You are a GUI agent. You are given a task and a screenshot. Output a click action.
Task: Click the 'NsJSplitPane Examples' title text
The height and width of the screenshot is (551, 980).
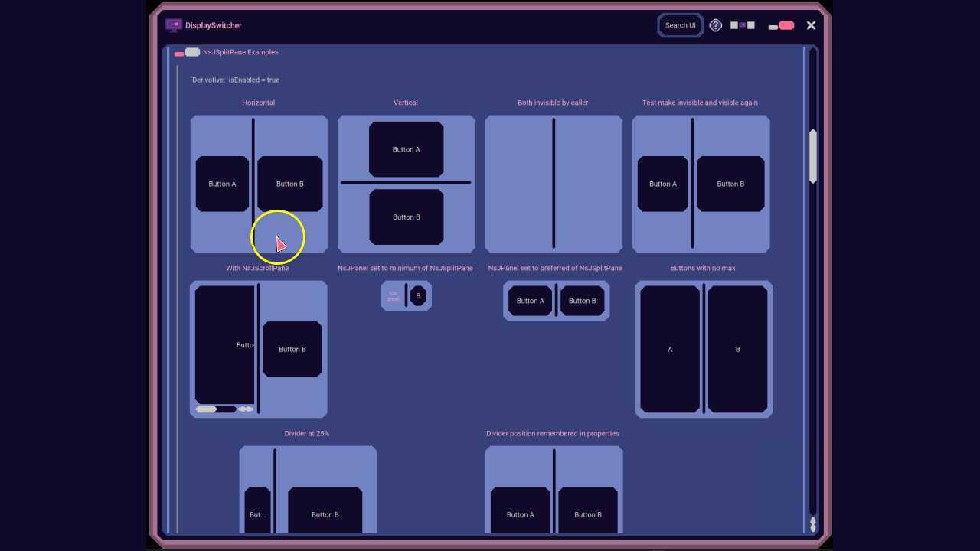tap(240, 52)
